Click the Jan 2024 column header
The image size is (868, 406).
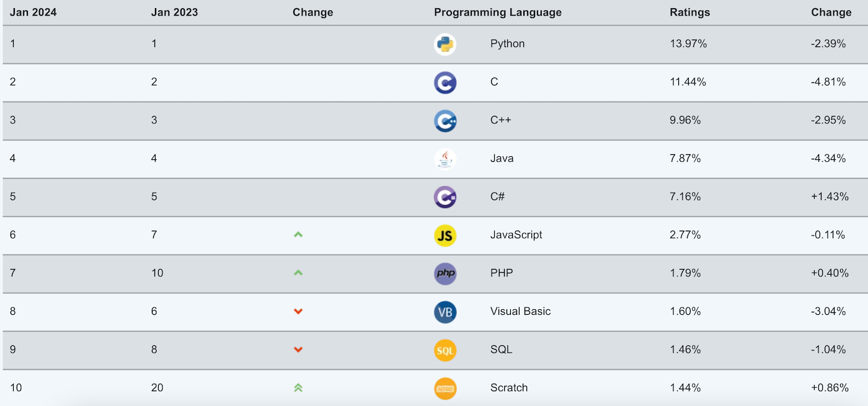(33, 12)
